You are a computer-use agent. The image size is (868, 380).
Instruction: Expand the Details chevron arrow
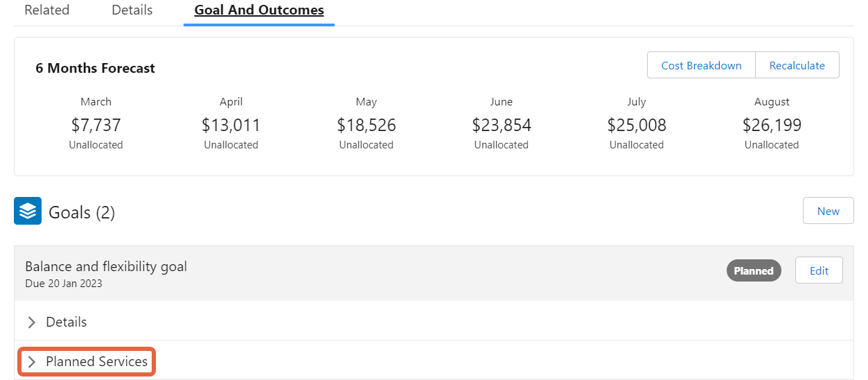[31, 322]
